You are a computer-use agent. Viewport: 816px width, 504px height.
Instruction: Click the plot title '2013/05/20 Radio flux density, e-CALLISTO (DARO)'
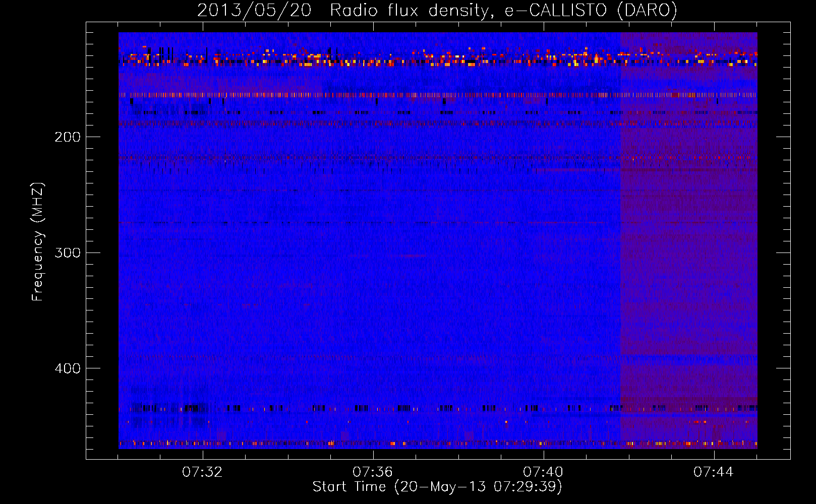click(x=437, y=10)
